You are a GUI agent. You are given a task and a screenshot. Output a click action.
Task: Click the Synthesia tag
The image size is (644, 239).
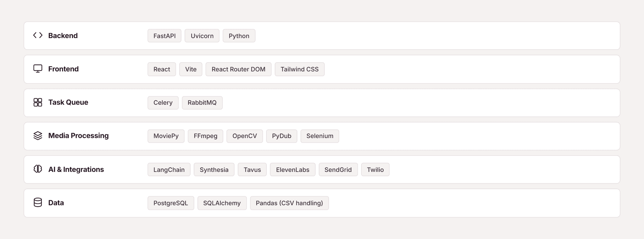[214, 170]
